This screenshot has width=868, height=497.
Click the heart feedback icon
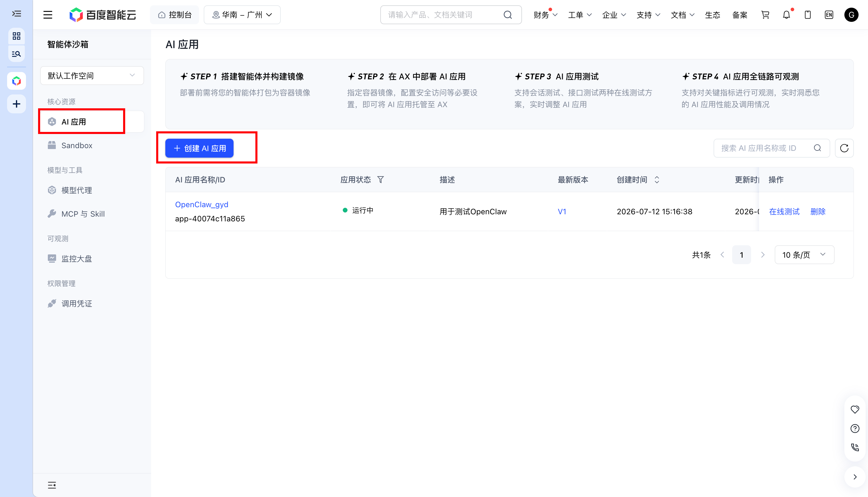[x=855, y=409]
